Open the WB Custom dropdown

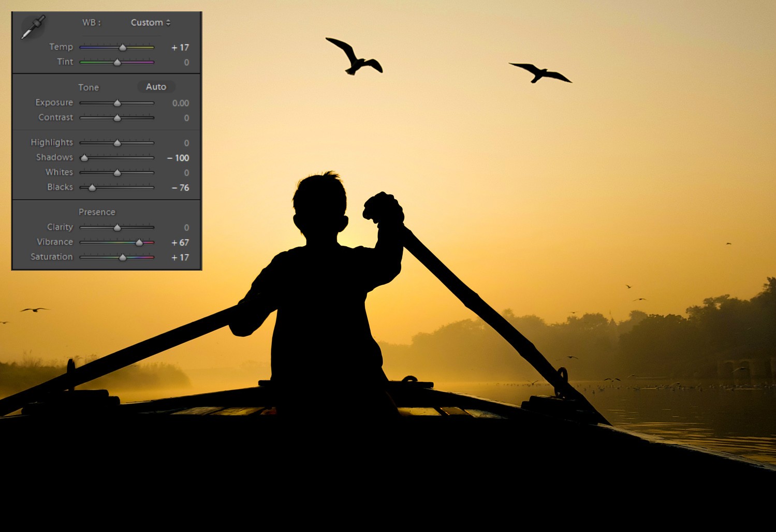(x=150, y=22)
